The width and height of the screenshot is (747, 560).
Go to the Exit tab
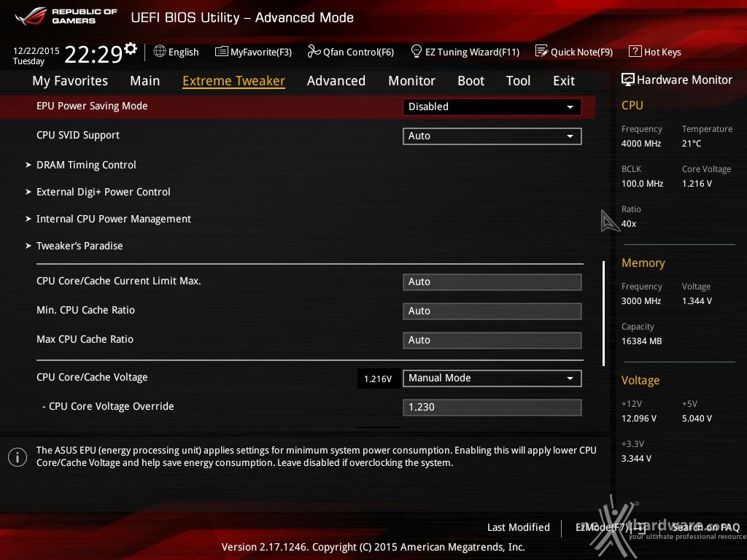coord(564,81)
